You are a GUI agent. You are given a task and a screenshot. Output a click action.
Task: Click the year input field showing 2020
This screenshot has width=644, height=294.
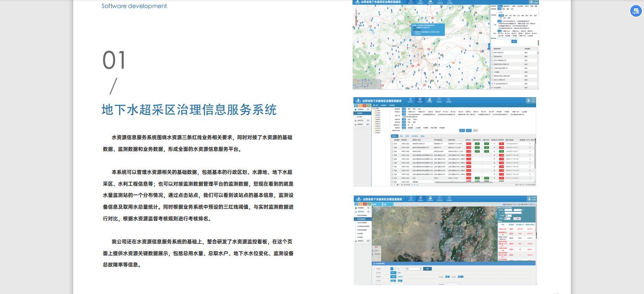pos(414,268)
